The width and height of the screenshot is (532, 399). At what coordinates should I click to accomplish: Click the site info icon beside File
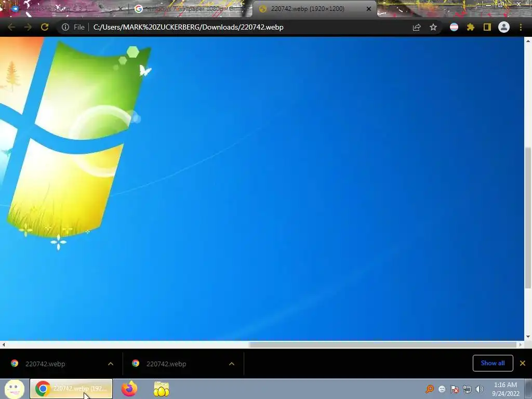[65, 27]
